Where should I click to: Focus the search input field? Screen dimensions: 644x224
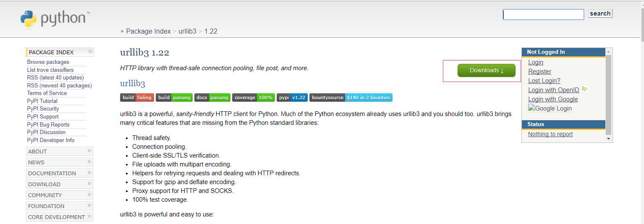tap(543, 14)
